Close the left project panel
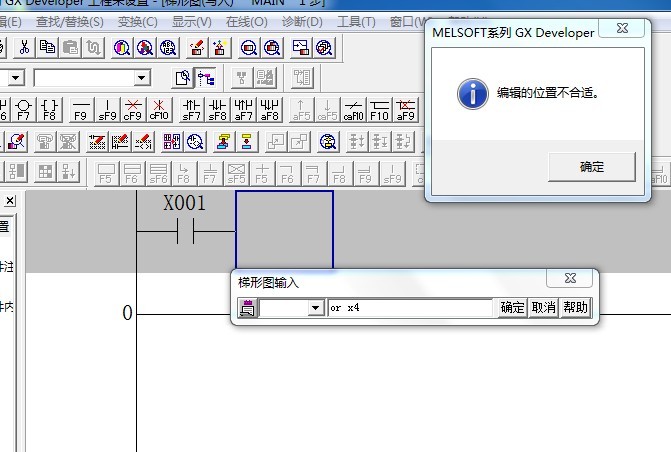 [10, 201]
